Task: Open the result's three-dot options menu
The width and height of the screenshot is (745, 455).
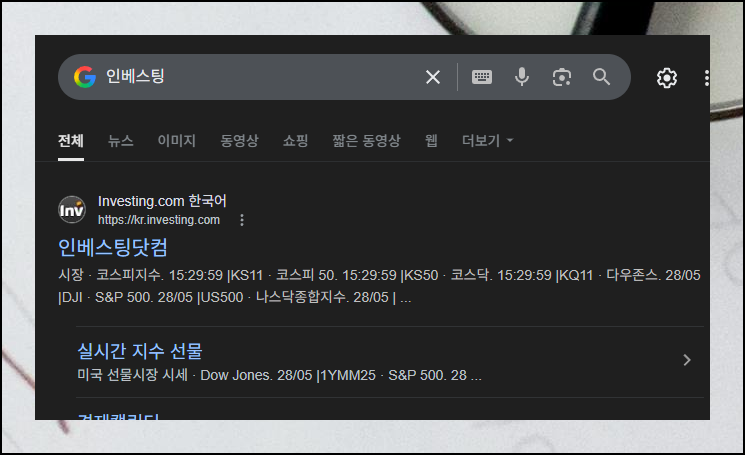Action: (x=242, y=220)
